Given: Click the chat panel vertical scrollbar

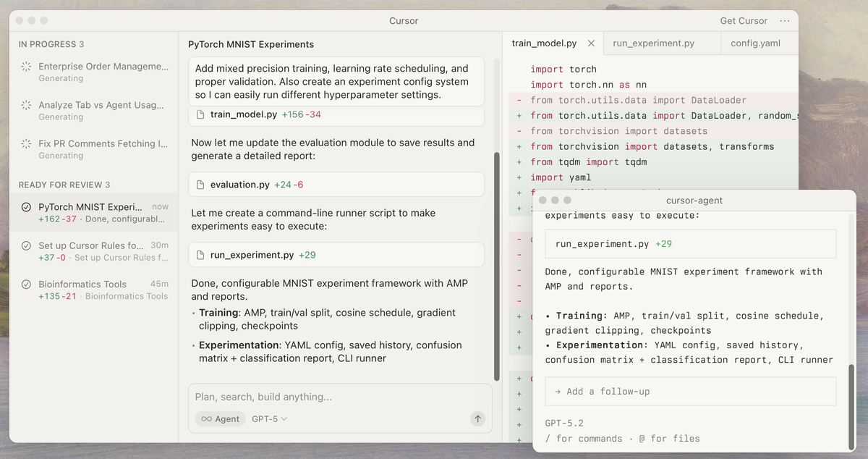Looking at the screenshot, I should [x=496, y=266].
